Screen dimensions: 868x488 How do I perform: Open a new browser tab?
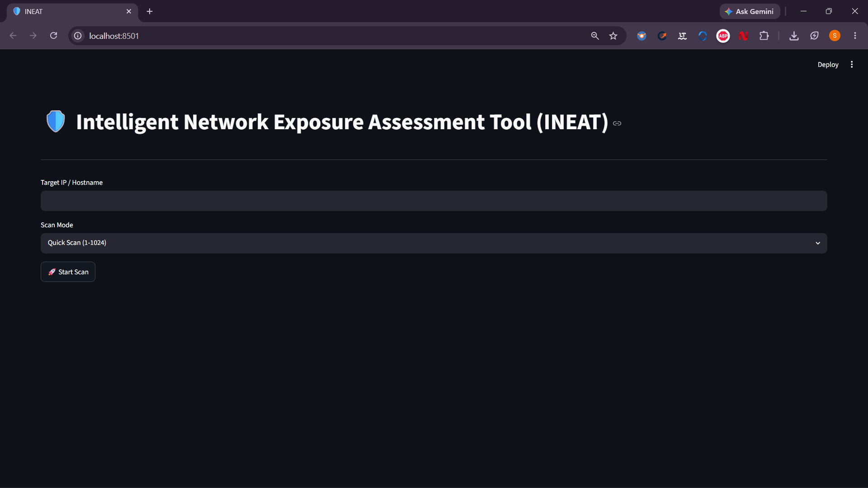point(150,11)
